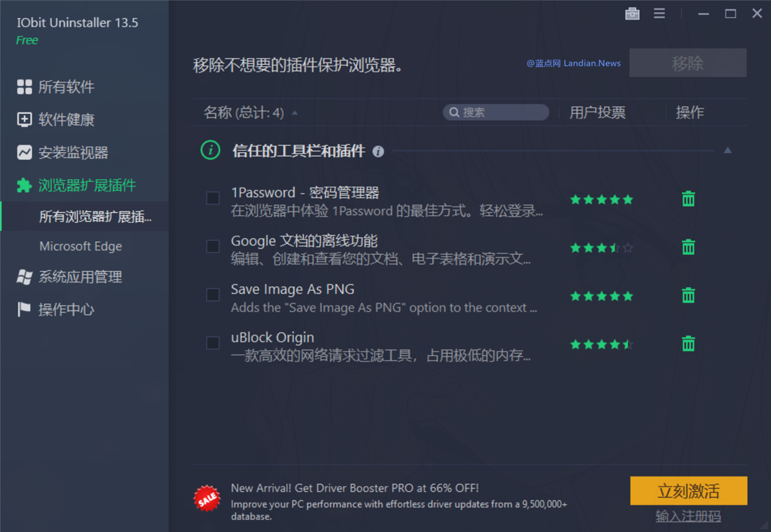
Task: Click the description starting 一款高效的网络请求过滤工具
Action: (381, 355)
